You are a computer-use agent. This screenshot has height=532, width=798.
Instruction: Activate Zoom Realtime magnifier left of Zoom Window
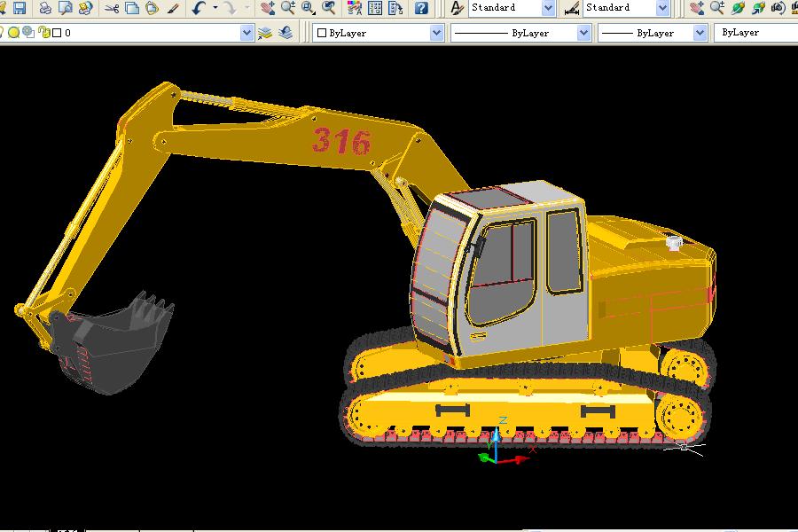(288, 8)
